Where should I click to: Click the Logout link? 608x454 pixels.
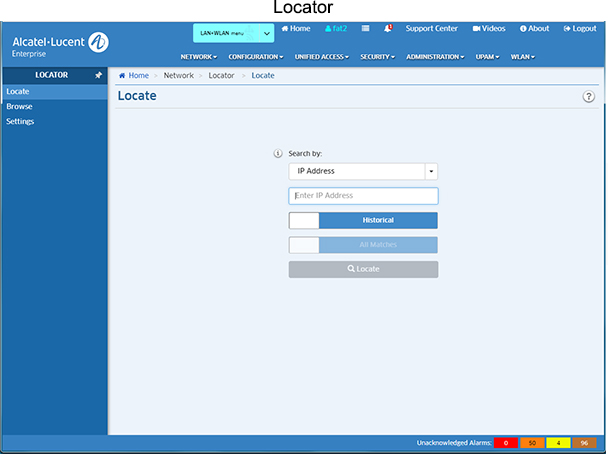579,28
